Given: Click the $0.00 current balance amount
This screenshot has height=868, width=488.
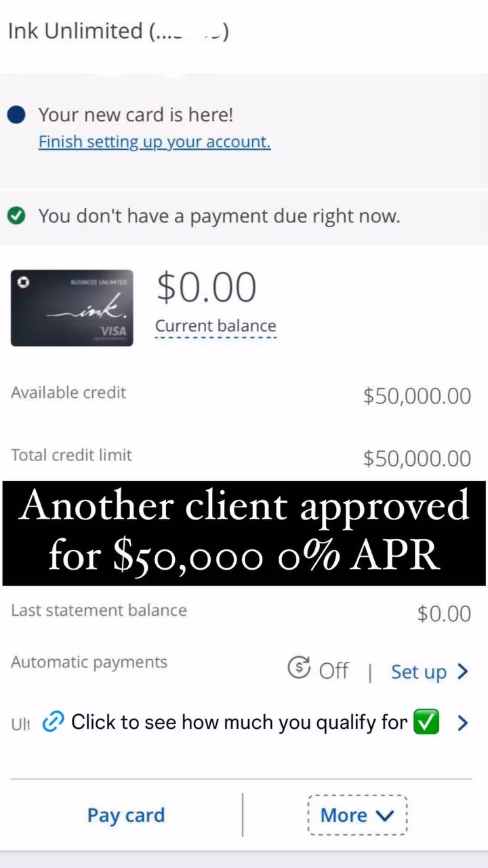Looking at the screenshot, I should 207,287.
